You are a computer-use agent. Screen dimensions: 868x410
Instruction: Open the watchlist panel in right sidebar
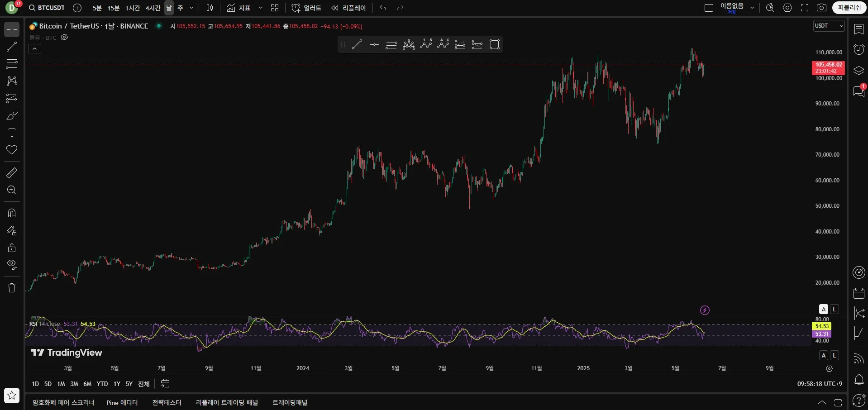859,29
